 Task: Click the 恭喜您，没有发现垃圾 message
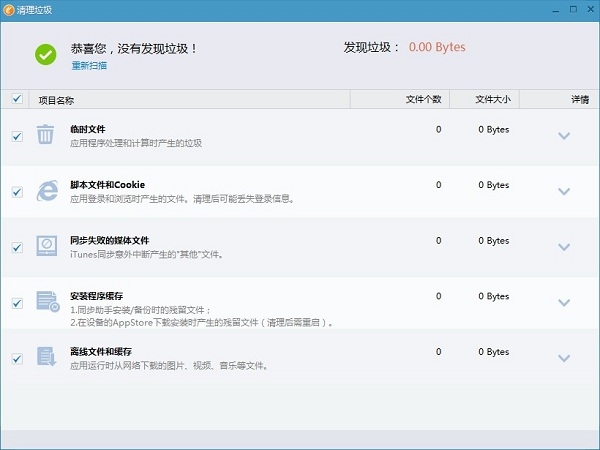pyautogui.click(x=134, y=49)
